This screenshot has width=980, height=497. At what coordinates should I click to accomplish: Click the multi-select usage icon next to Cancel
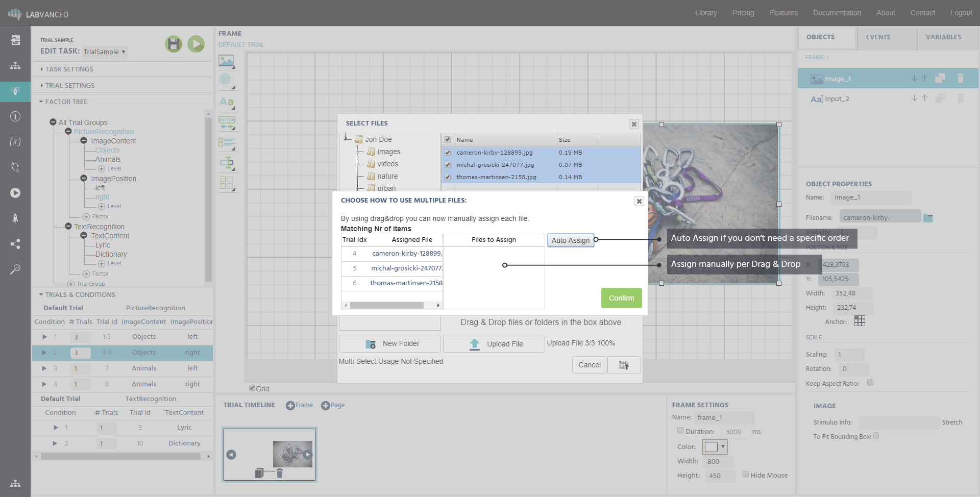(624, 365)
